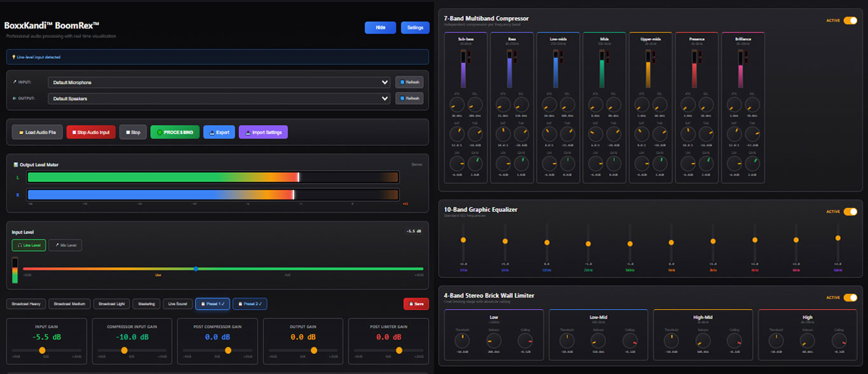The height and width of the screenshot is (374, 868).
Task: Click the Brilliance band LIM knob
Action: tap(734, 163)
